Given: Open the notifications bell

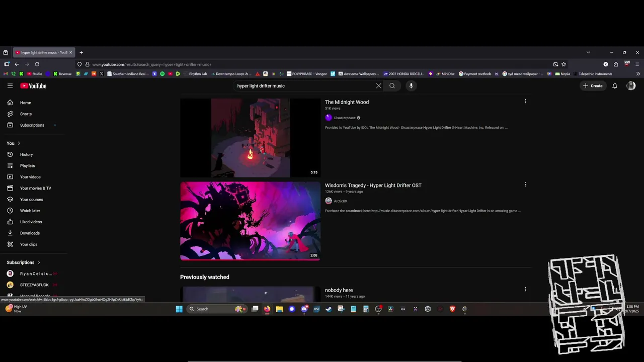Looking at the screenshot, I should [614, 86].
